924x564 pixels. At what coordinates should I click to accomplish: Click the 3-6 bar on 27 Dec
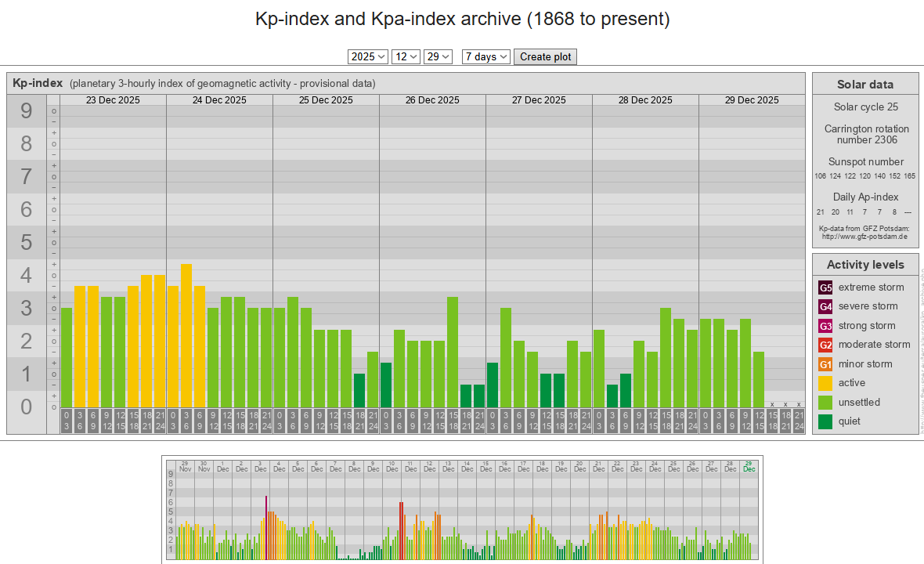[506, 358]
